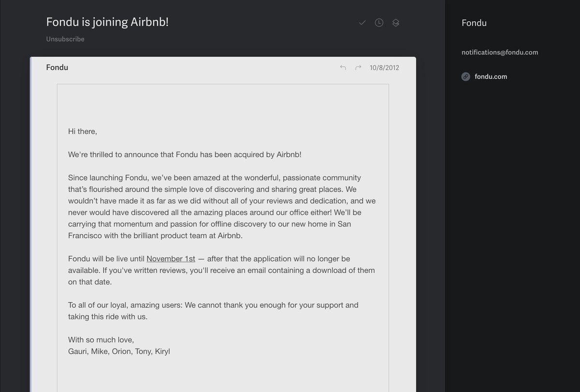Click the link icon beside fondu.com

tap(465, 76)
